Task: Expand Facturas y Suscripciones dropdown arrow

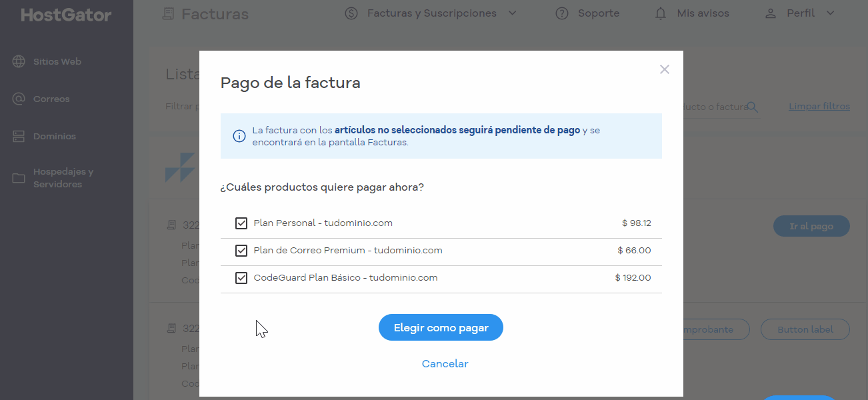Action: (x=512, y=13)
